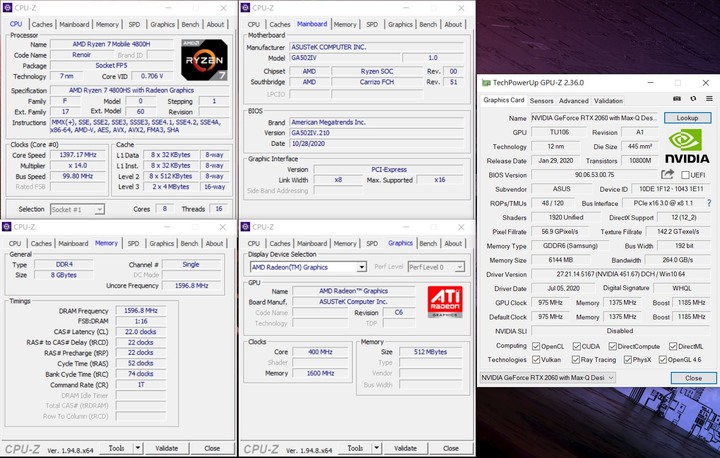Click the GPU-Z screenshot camera icon
The image size is (720, 458).
(x=676, y=99)
